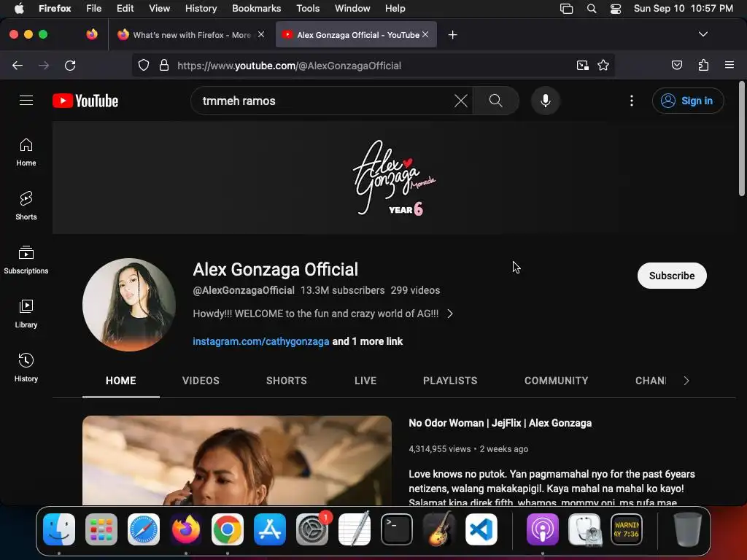Open Subscriptions in the sidebar

[26, 260]
